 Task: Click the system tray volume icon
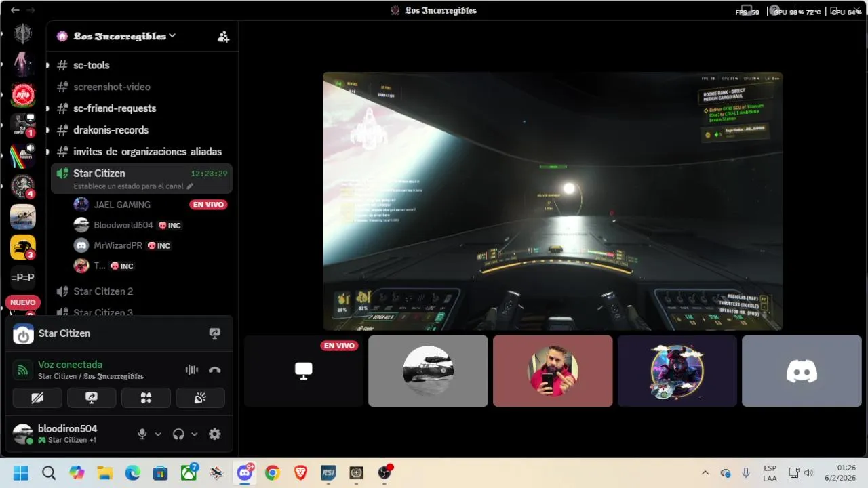pos(809,473)
